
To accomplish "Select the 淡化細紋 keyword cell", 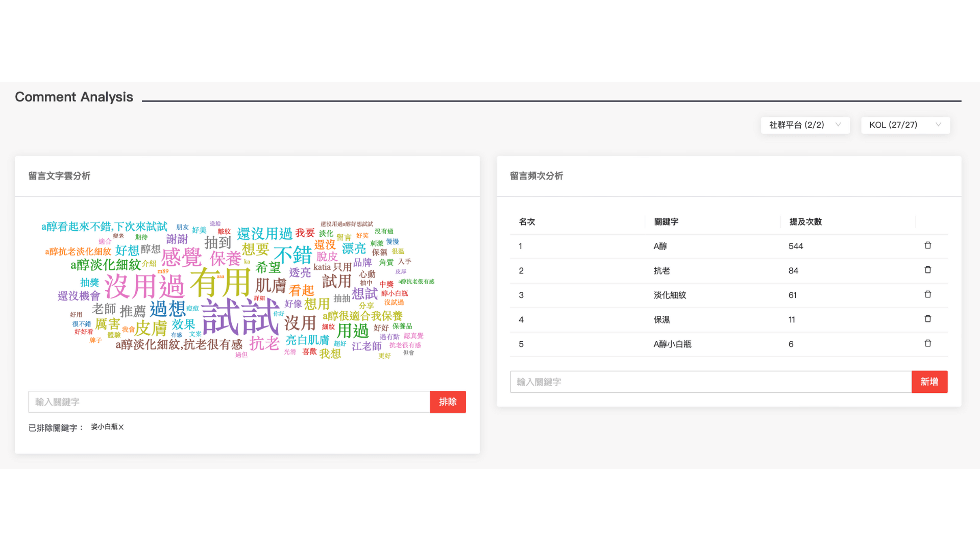I will [670, 295].
